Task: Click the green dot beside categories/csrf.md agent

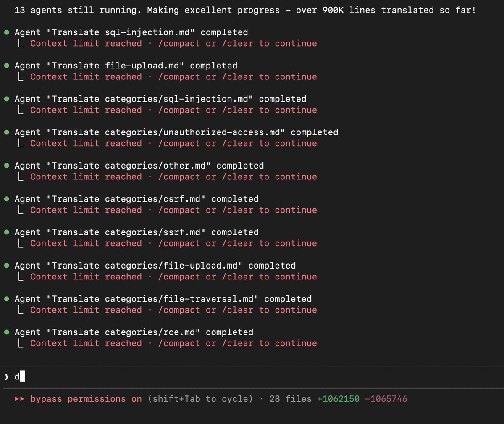Action: pyautogui.click(x=6, y=199)
